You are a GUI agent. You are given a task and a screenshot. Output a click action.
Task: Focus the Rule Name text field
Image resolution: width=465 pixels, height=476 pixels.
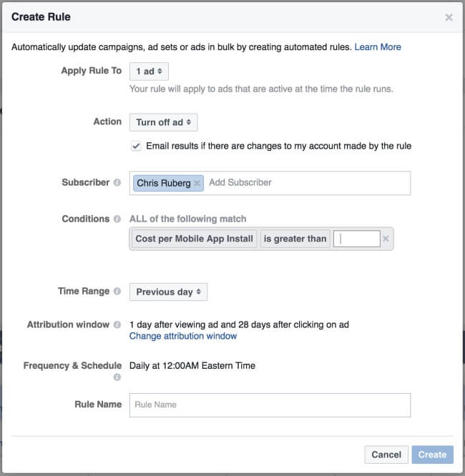(270, 405)
